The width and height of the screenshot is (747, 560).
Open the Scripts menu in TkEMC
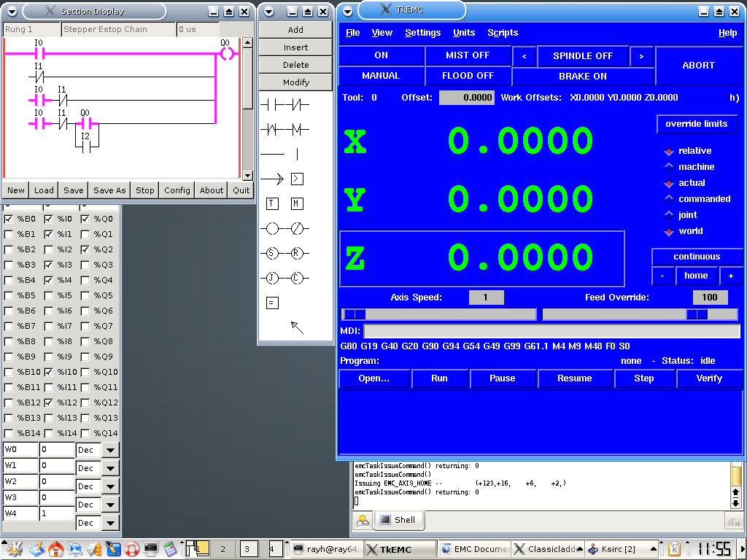click(503, 33)
